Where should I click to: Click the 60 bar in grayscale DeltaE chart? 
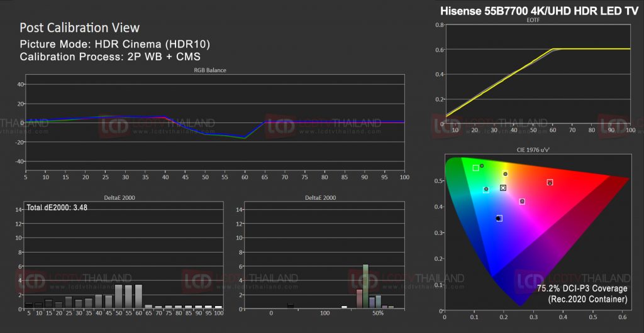[x=138, y=296]
